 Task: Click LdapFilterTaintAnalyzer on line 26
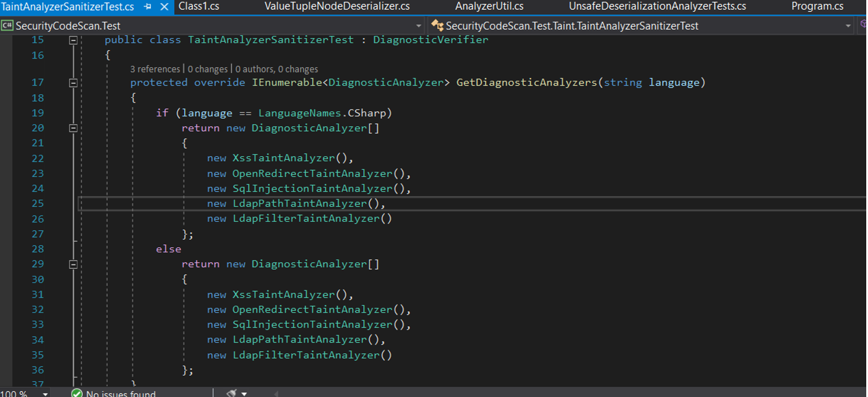(x=306, y=218)
